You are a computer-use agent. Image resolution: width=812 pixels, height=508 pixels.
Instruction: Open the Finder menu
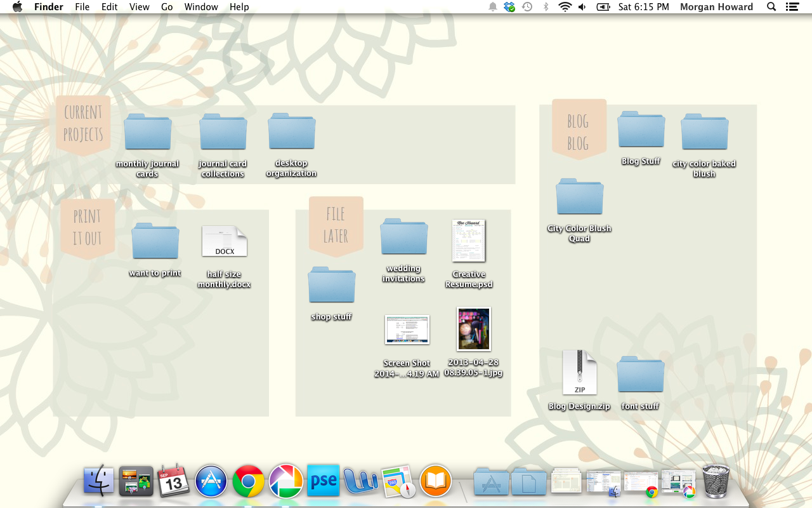(49, 7)
